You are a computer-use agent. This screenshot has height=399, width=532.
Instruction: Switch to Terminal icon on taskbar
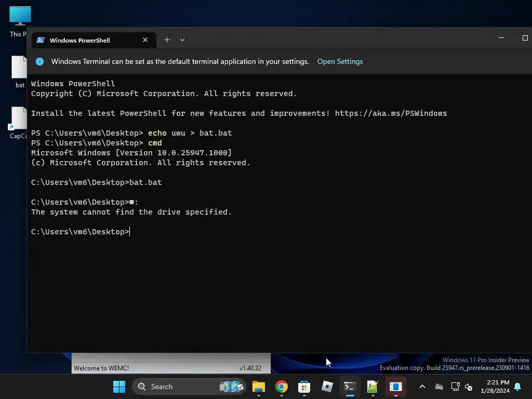tap(350, 387)
